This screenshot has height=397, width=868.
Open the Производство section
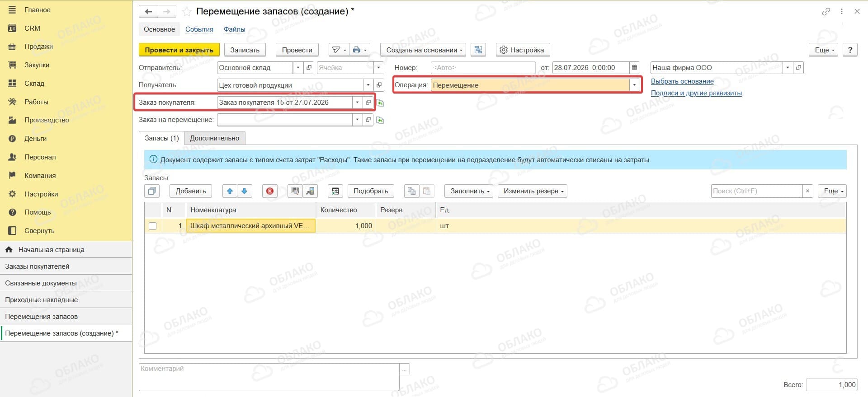coord(47,120)
